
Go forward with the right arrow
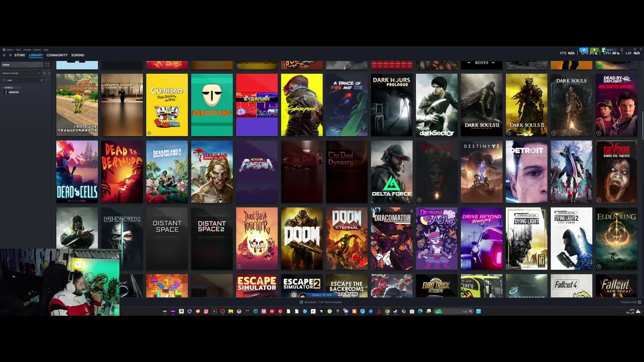pos(10,55)
